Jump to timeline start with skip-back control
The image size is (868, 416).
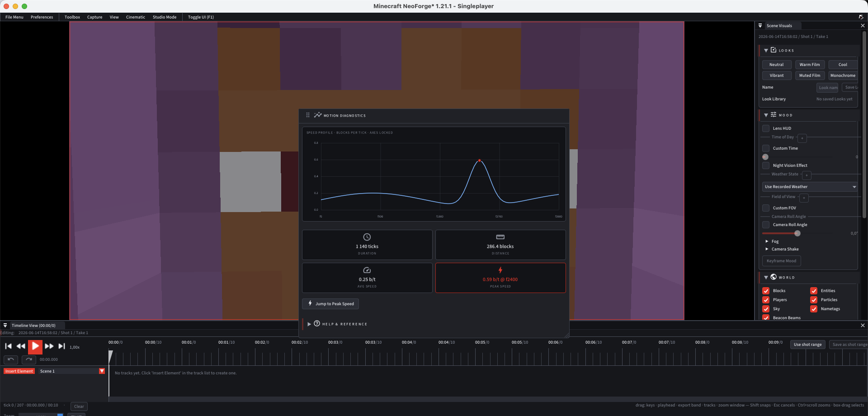pos(8,346)
